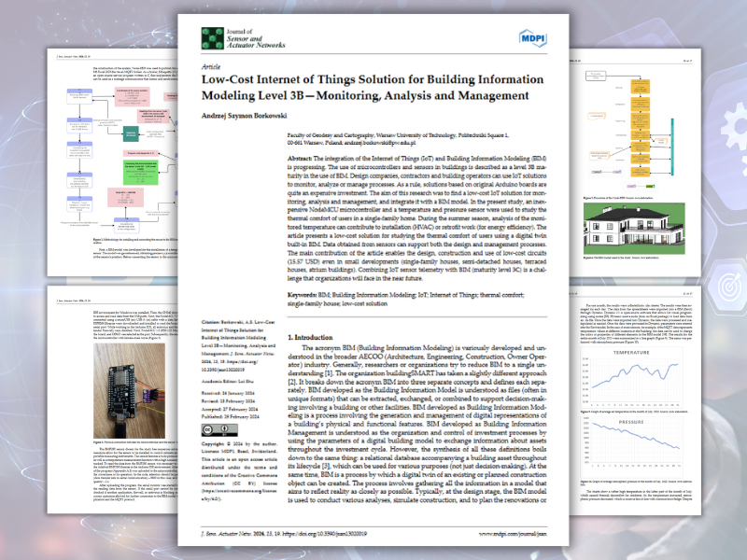Image resolution: width=747 pixels, height=560 pixels.
Task: Open the TEMPERATURE line chart
Action: click(632, 378)
